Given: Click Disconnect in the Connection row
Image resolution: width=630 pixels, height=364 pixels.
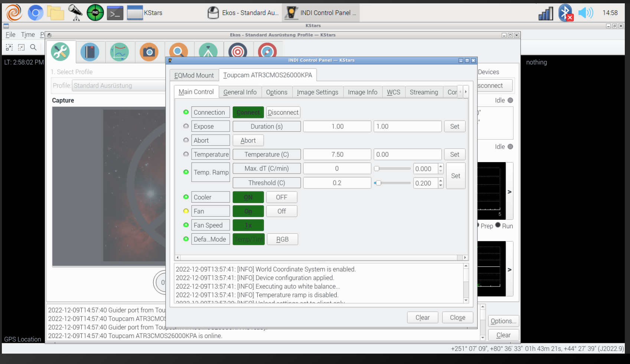Looking at the screenshot, I should [x=283, y=112].
